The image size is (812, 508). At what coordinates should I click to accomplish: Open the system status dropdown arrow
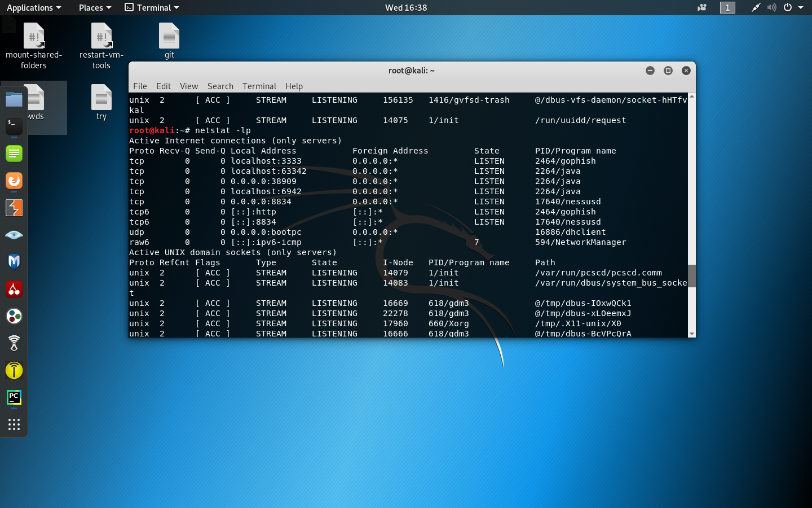click(801, 7)
